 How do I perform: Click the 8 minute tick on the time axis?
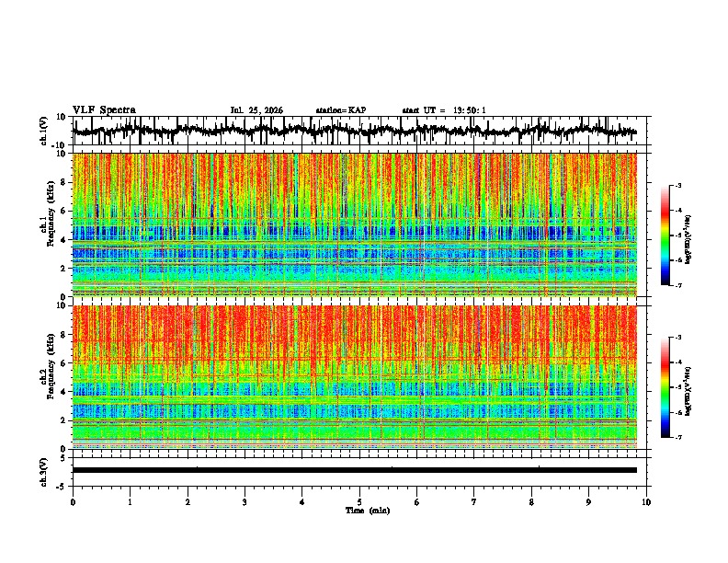[x=531, y=502]
